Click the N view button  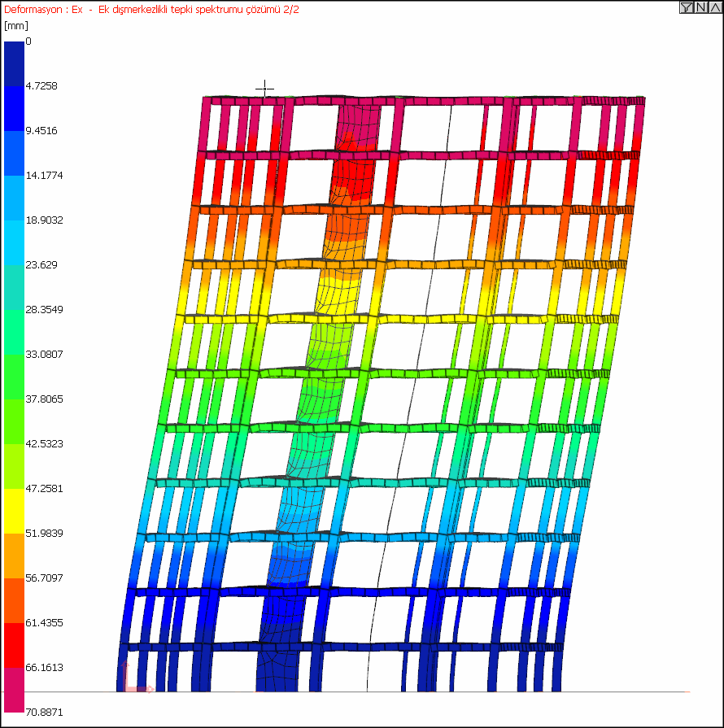[x=700, y=7]
